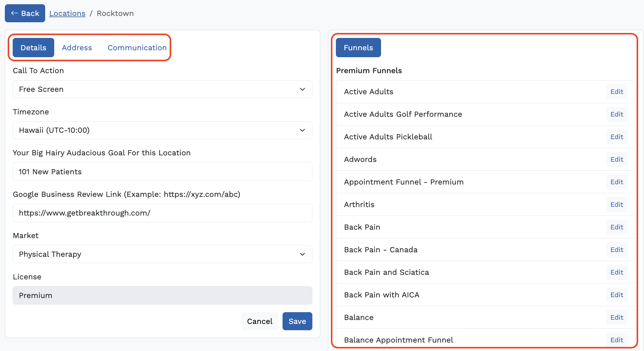Switch to the Address tab

(x=77, y=48)
